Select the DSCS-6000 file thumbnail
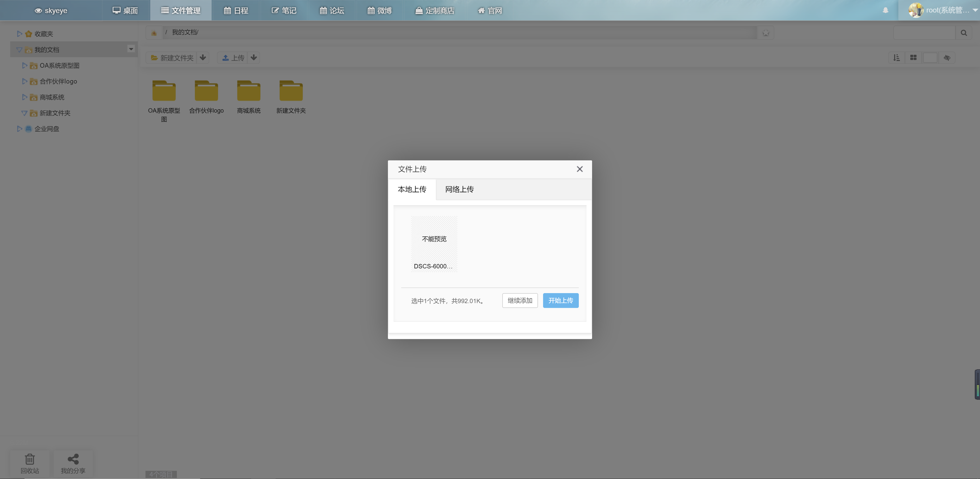This screenshot has height=479, width=980. click(434, 244)
